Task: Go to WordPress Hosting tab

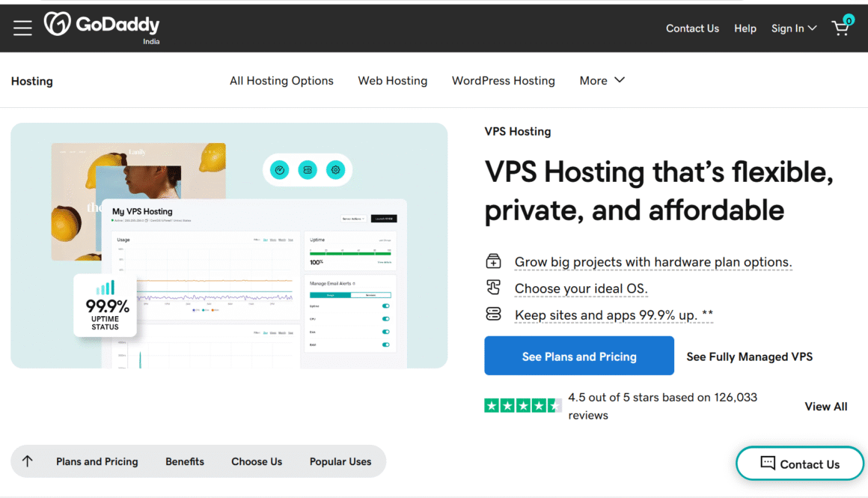Action: [503, 81]
